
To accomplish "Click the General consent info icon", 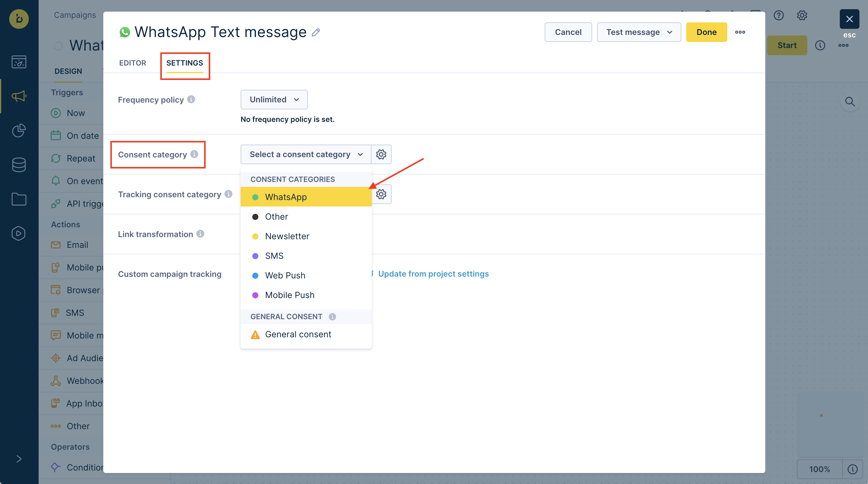I will point(332,317).
